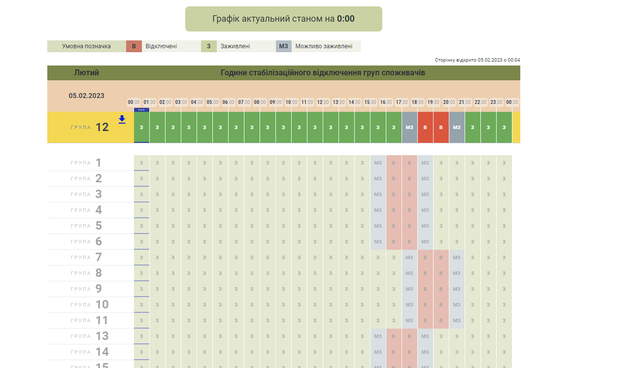Select the Група 11 row label
The height and width of the screenshot is (368, 640).
pyautogui.click(x=89, y=320)
